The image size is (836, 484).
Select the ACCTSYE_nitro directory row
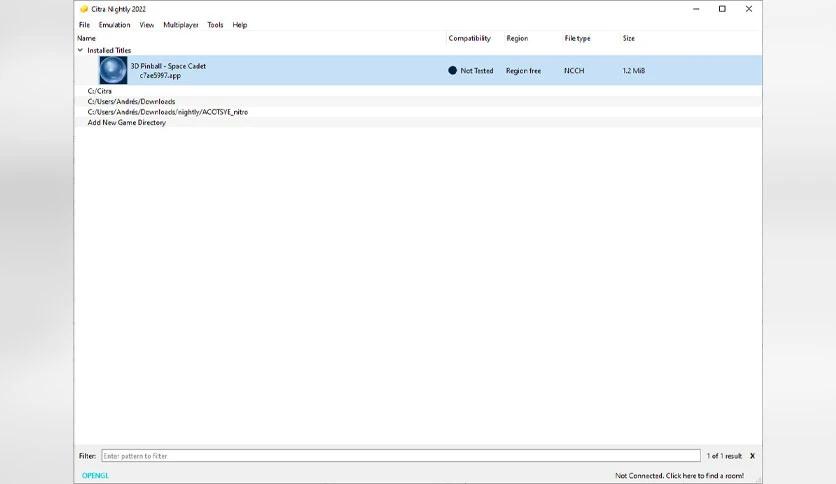tap(418, 112)
